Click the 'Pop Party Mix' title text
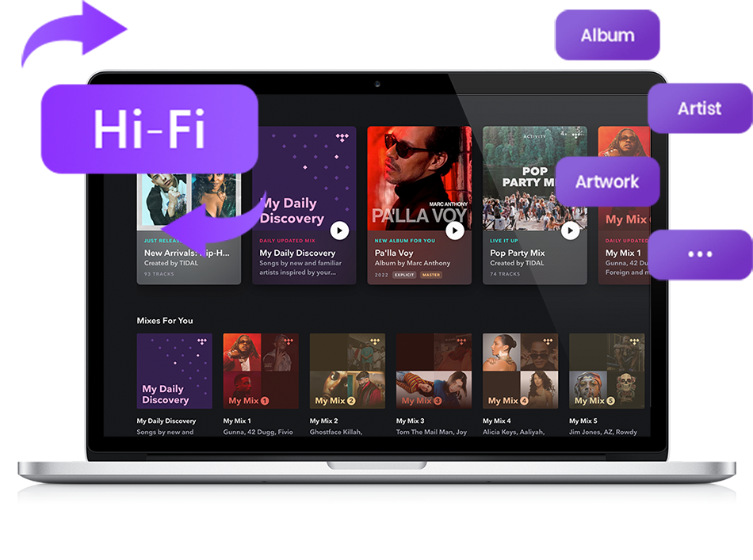Screen dimensions: 753x560 point(518,253)
